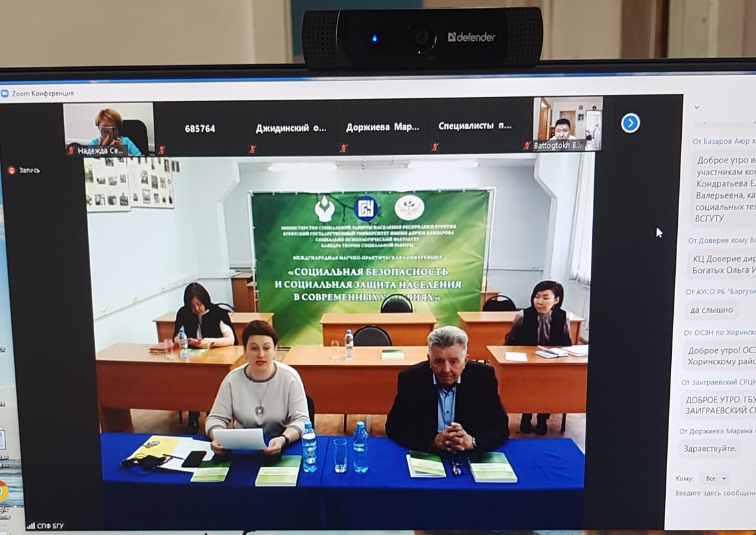756x535 pixels.
Task: Click the Zoom logo in title bar
Action: tap(5, 94)
